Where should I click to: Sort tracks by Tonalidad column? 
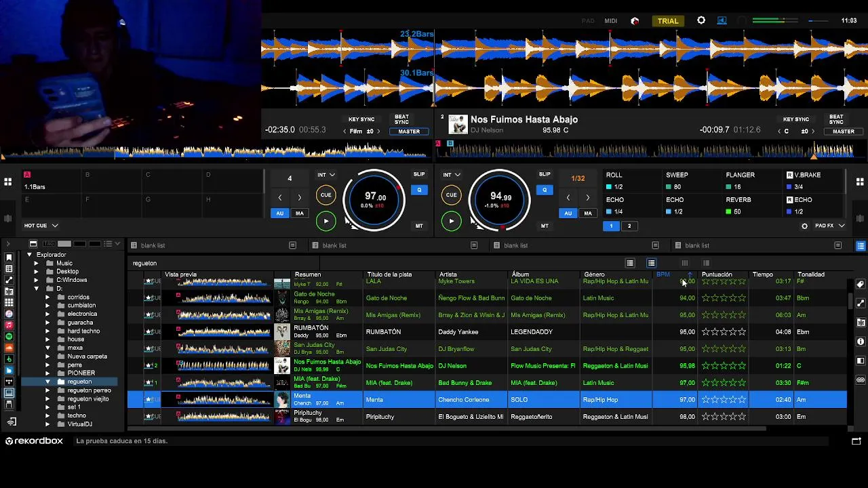coord(811,274)
